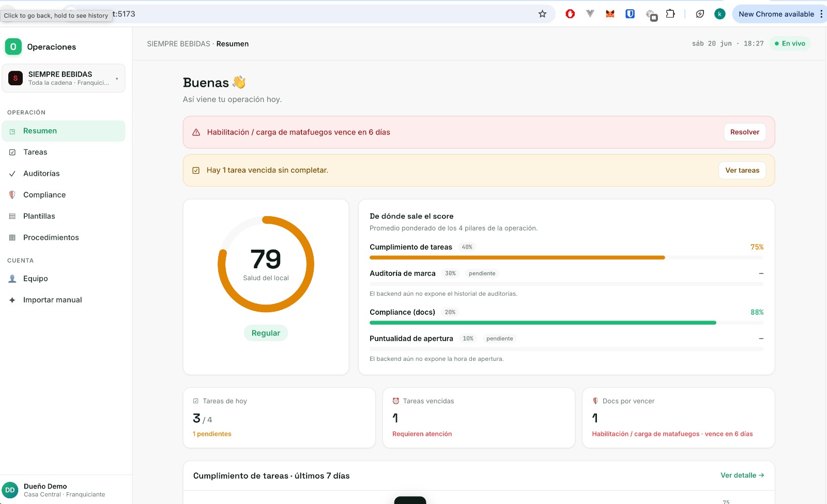Open Plantillas section
Screen dimensions: 827x504
point(64,216)
